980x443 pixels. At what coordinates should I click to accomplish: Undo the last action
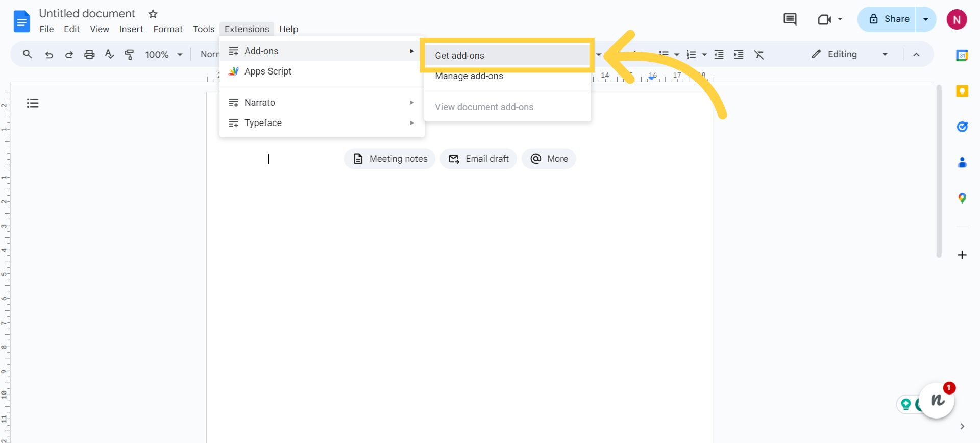(x=49, y=54)
